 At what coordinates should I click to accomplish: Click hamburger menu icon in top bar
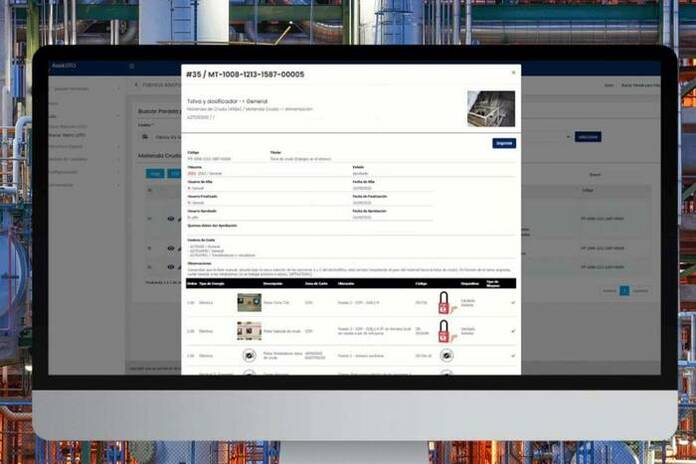coord(131,66)
